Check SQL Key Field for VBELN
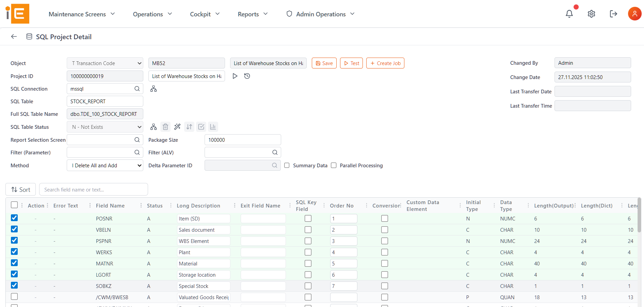 308,230
